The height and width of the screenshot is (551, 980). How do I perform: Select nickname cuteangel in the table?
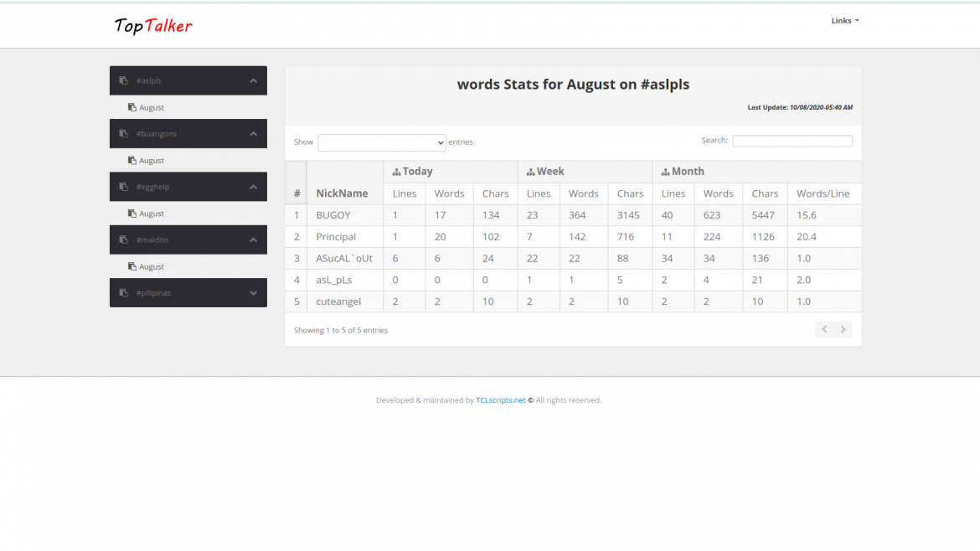tap(338, 301)
